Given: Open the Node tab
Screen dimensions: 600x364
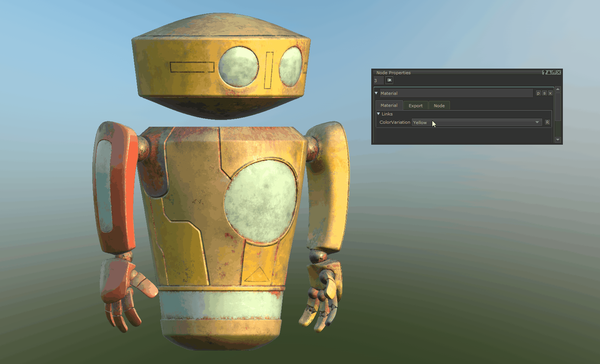Looking at the screenshot, I should click(x=439, y=106).
